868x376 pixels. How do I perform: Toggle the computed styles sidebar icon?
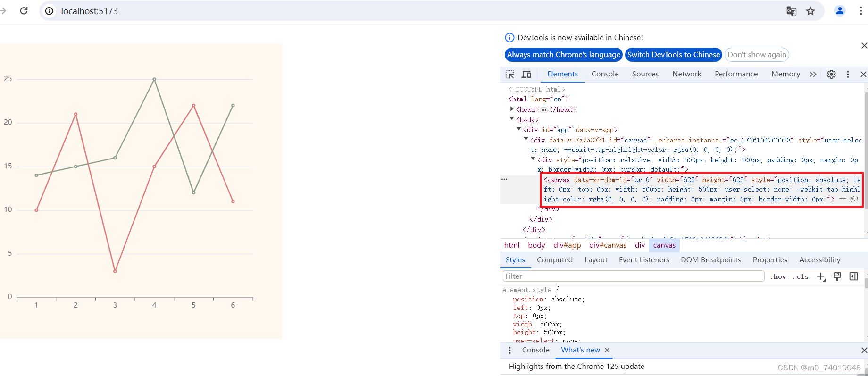pos(853,276)
